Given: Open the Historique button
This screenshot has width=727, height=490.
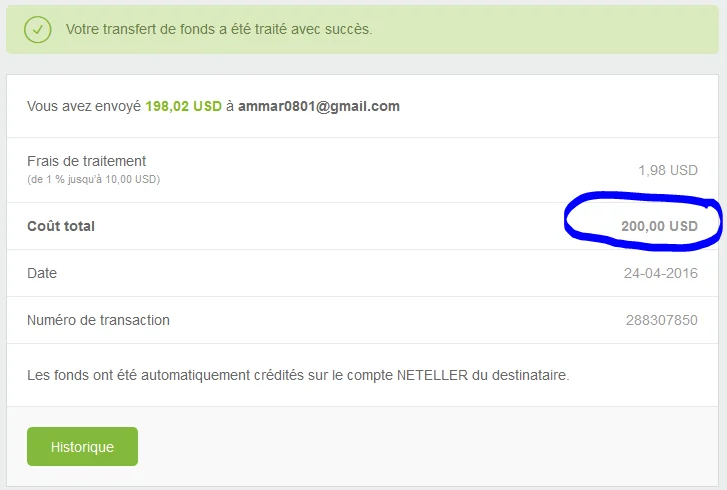Looking at the screenshot, I should [x=83, y=446].
